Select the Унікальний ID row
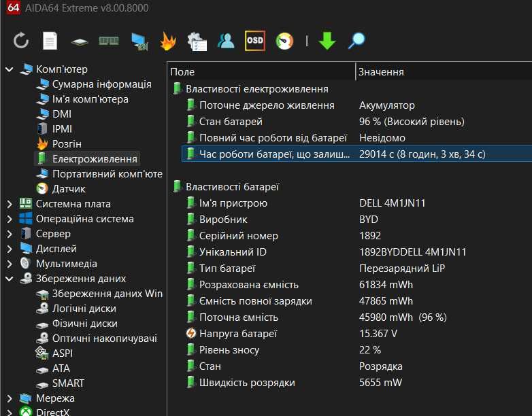Viewport: 532px width, 416px height. coord(357,252)
